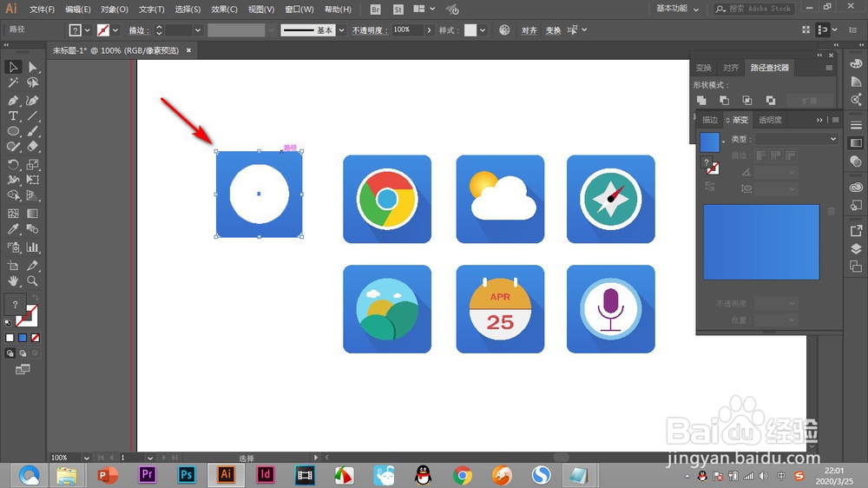Viewport: 868px width, 488px height.
Task: Click Intersect shape mode icon
Action: click(746, 100)
